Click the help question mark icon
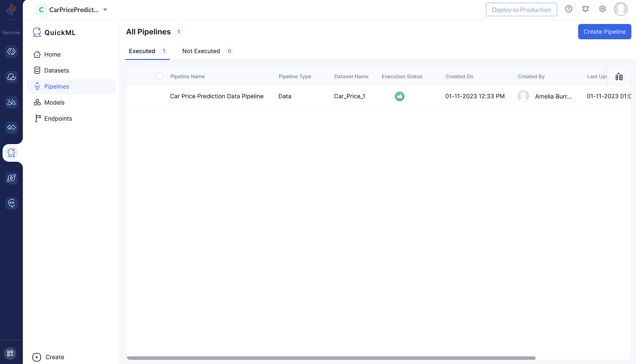Image resolution: width=636 pixels, height=364 pixels. [x=569, y=9]
